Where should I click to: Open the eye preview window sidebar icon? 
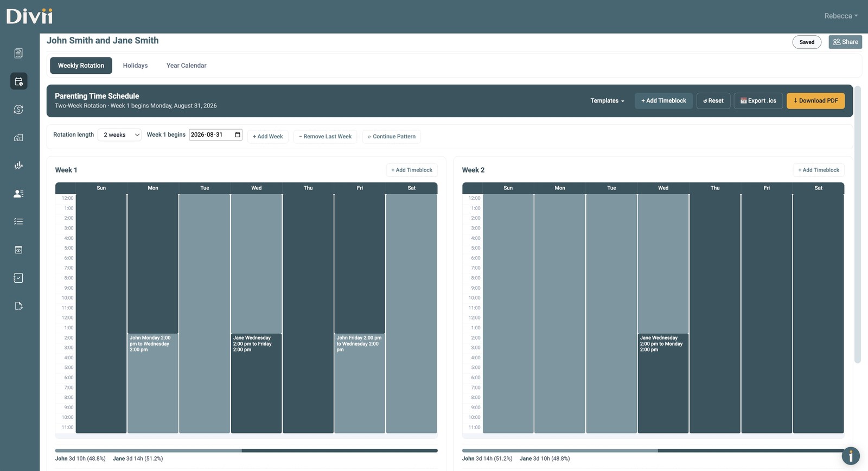[x=18, y=250]
